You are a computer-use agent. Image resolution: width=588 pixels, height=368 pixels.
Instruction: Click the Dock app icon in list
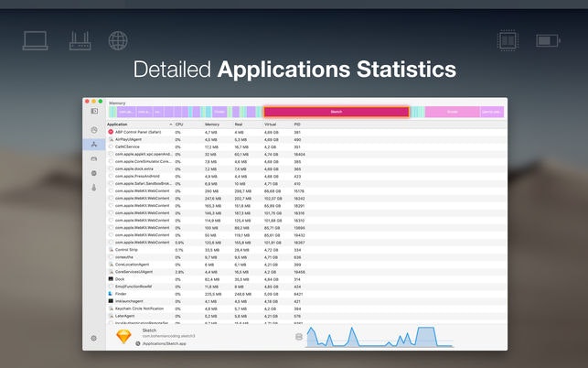[x=111, y=279]
